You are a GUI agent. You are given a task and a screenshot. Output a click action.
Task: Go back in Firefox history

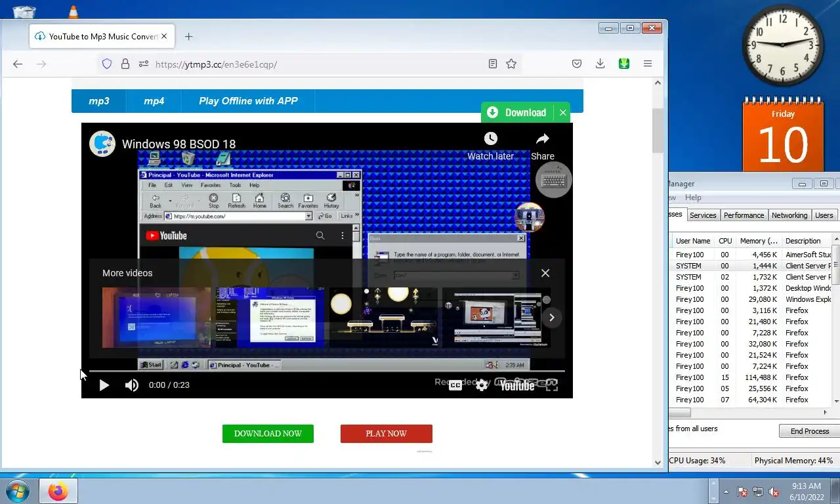click(18, 64)
